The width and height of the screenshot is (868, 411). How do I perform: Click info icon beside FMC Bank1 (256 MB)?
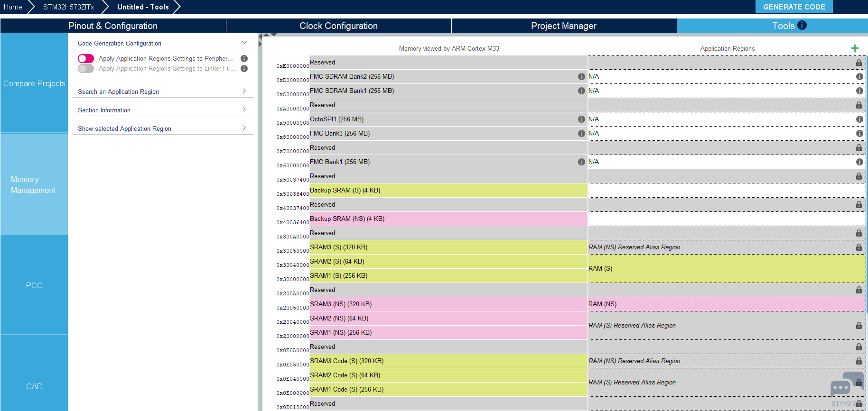(x=581, y=162)
